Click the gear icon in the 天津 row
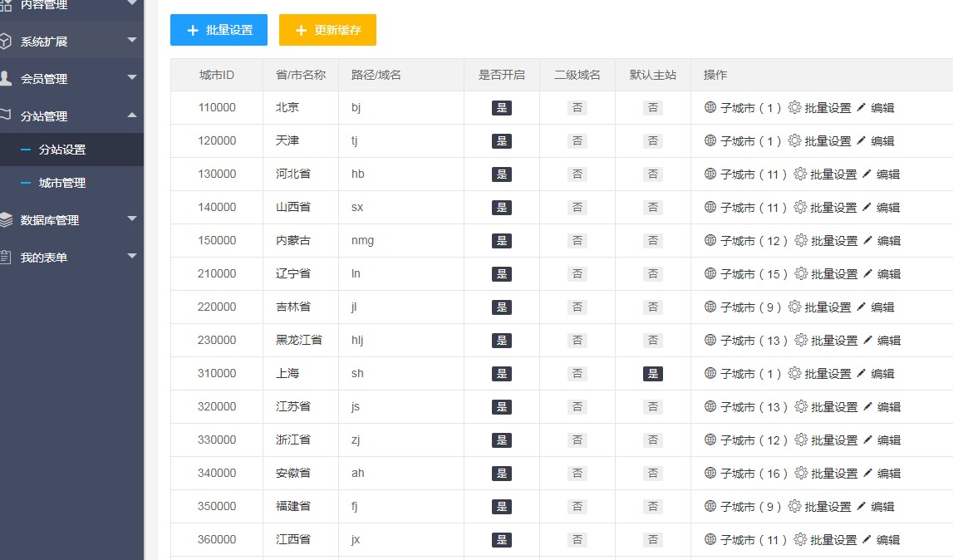953x560 pixels. pos(794,140)
